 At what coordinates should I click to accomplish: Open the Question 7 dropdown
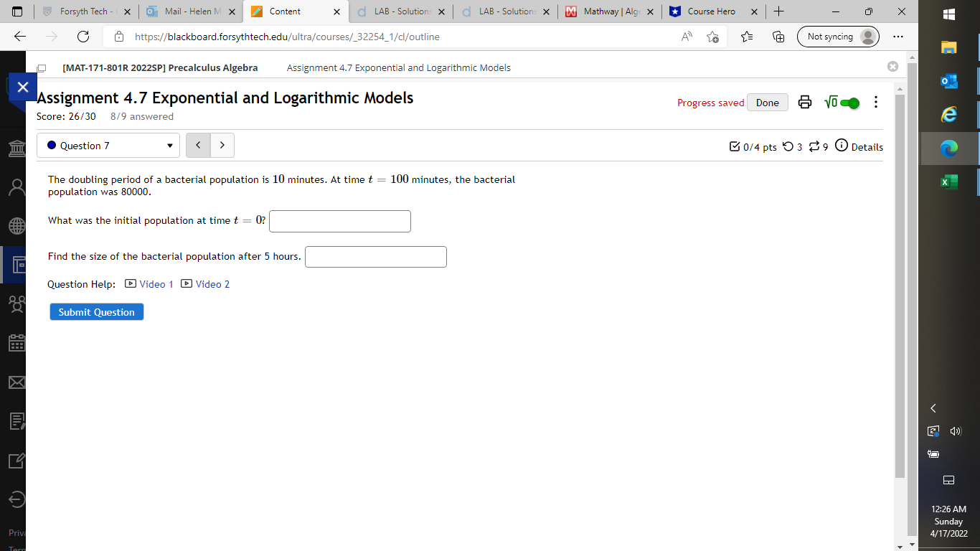[108, 145]
